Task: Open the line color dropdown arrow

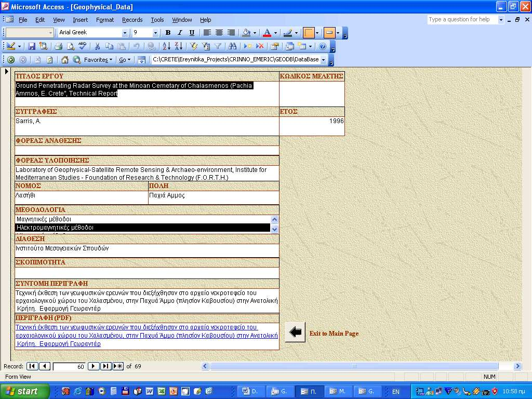Action: coord(296,33)
